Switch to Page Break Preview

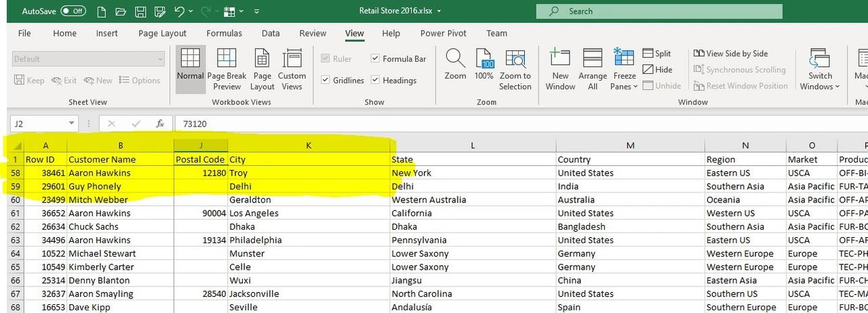click(227, 60)
